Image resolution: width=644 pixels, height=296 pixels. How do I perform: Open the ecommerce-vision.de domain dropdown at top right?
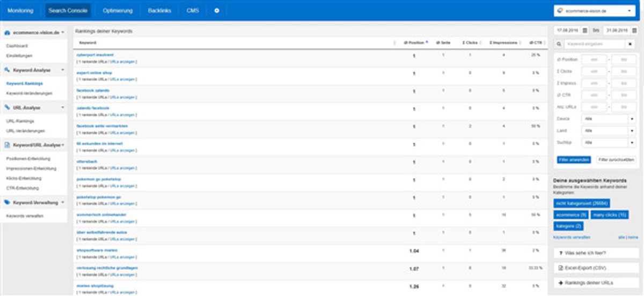(x=595, y=10)
